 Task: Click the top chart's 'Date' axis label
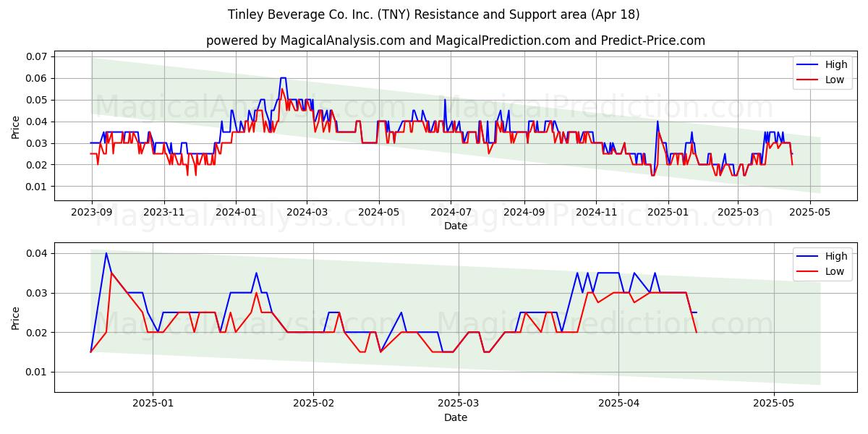coord(456,226)
